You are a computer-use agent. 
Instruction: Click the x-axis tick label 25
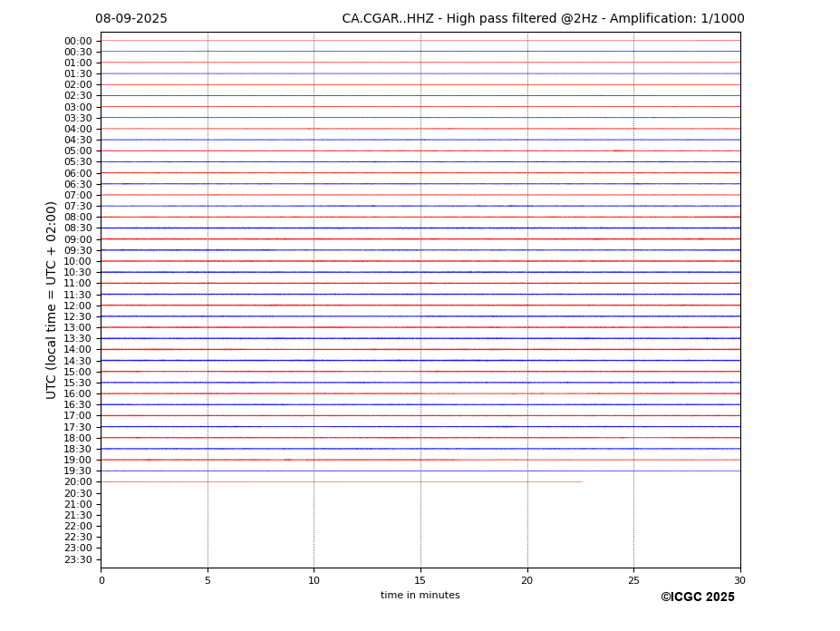coord(633,580)
